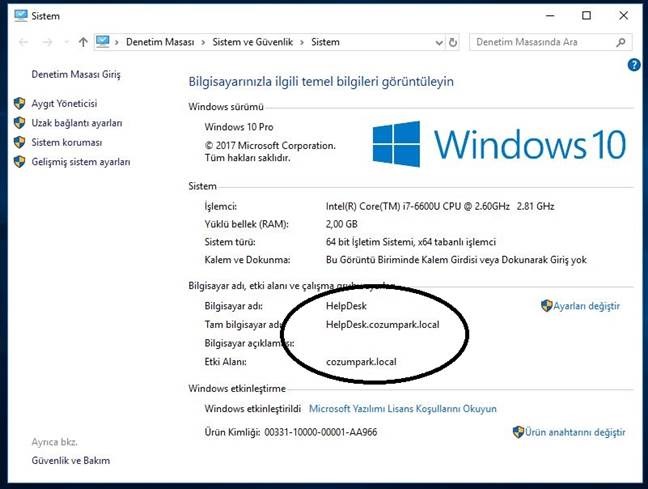Click the Back navigation arrow
Image resolution: width=648 pixels, height=489 pixels.
[24, 42]
